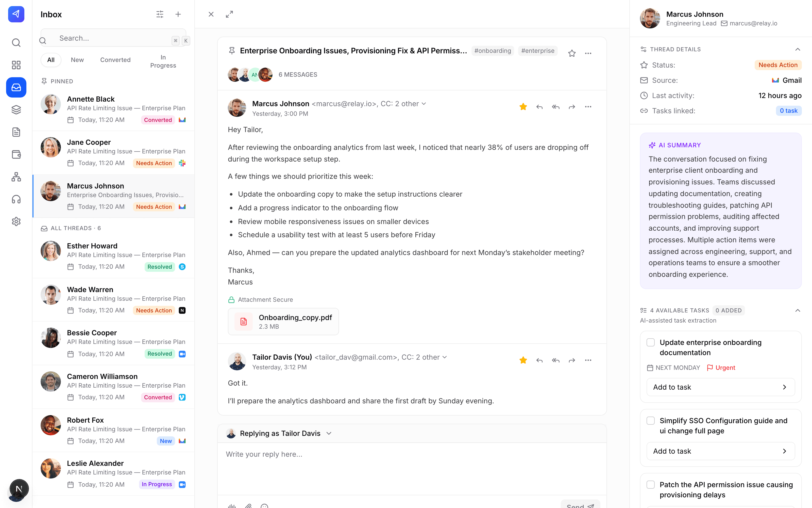Open the layers stack icon in sidebar
812x508 pixels.
[x=16, y=109]
